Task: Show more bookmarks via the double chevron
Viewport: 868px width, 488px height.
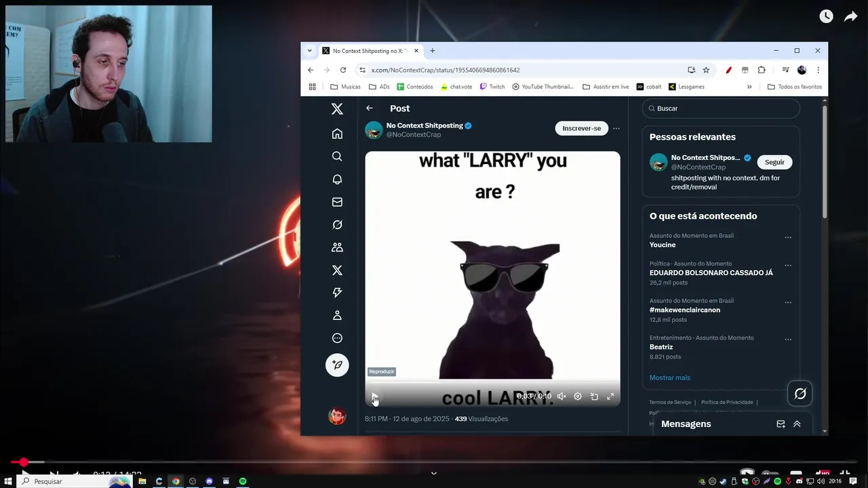Action: click(x=749, y=87)
